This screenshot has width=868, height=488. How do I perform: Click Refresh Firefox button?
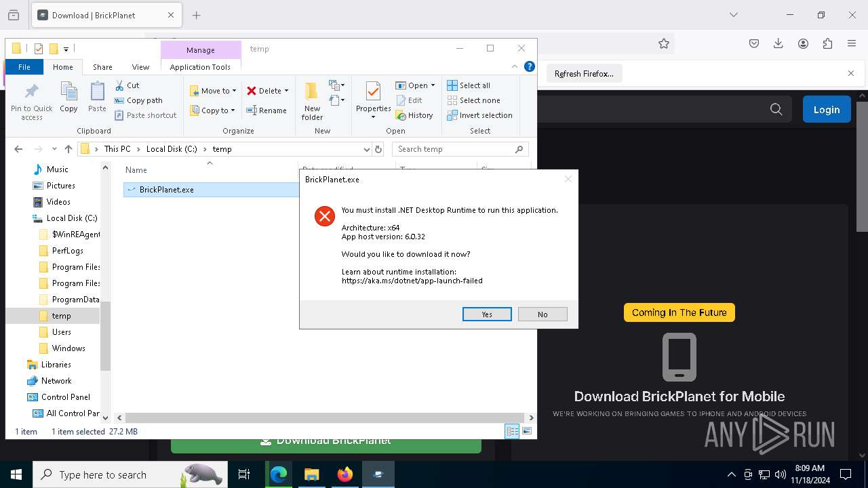[x=584, y=73]
